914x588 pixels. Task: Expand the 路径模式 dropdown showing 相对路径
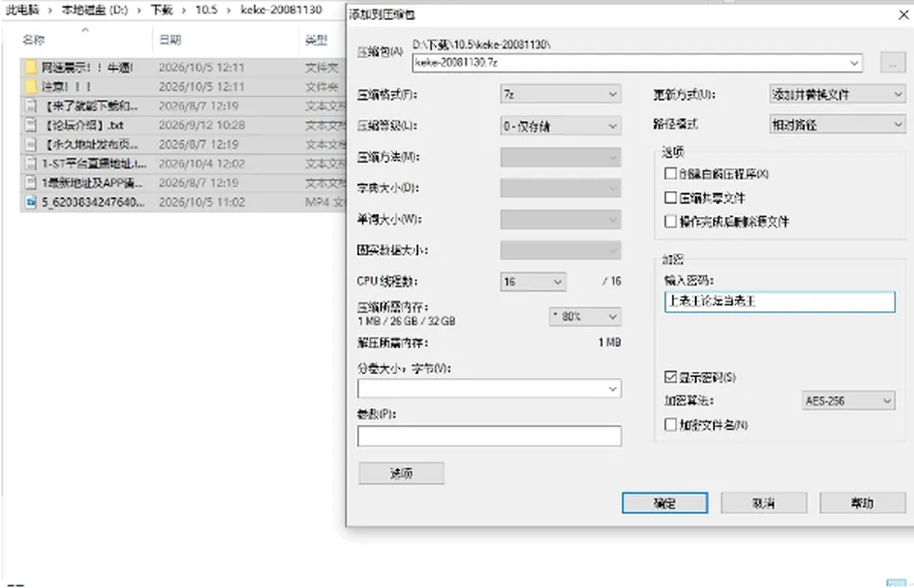(x=837, y=124)
